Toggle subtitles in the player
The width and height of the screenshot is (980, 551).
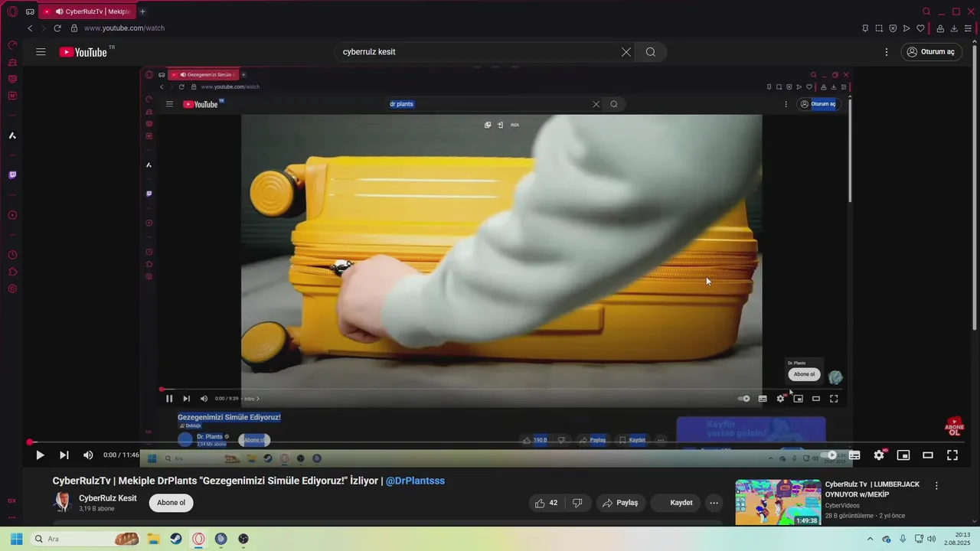coord(854,455)
